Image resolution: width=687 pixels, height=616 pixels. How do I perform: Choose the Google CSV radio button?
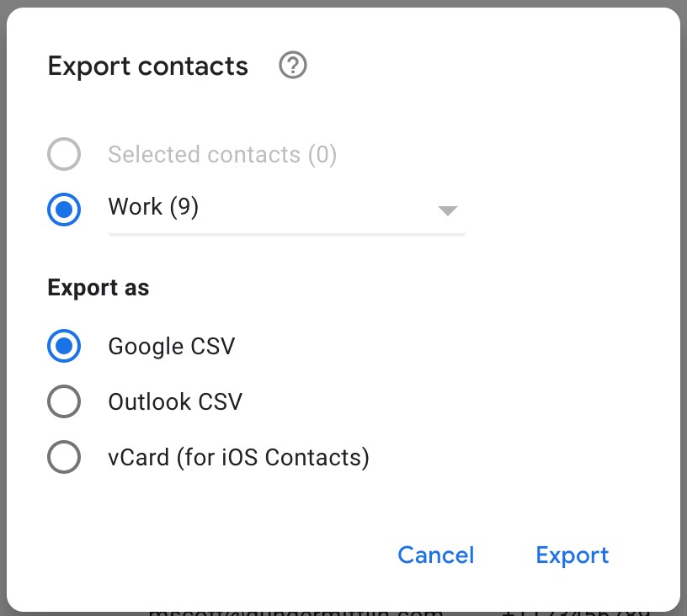click(x=64, y=346)
